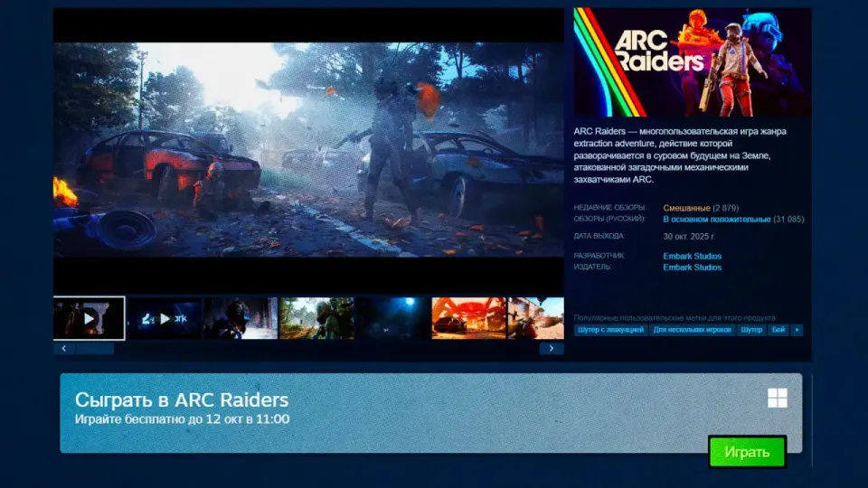Select the 'Шутер' tag
The image size is (868, 488).
coord(751,330)
